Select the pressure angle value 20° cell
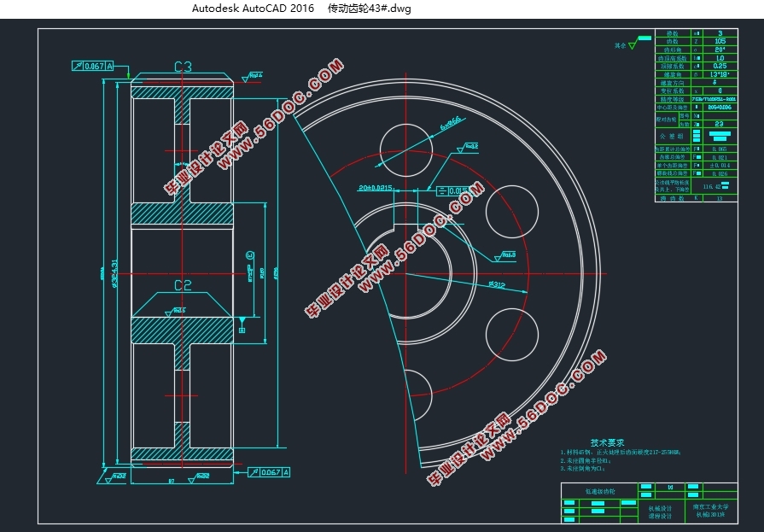 (720, 50)
